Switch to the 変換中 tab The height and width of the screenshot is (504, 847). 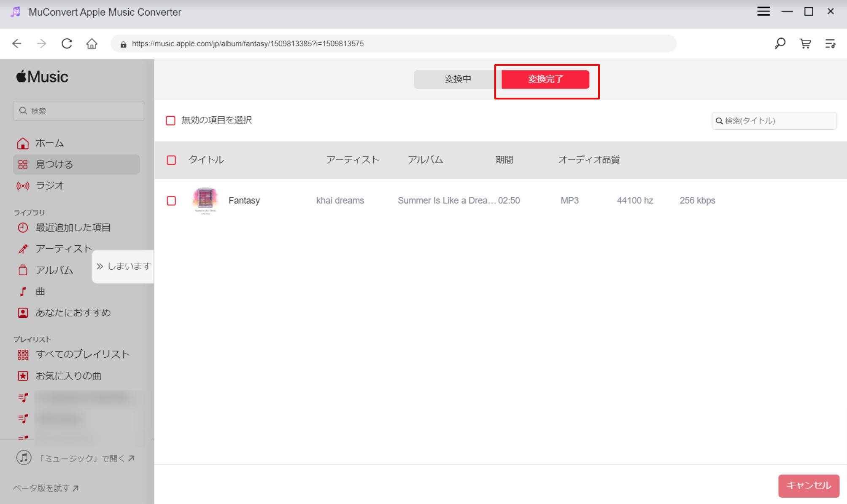pyautogui.click(x=458, y=79)
